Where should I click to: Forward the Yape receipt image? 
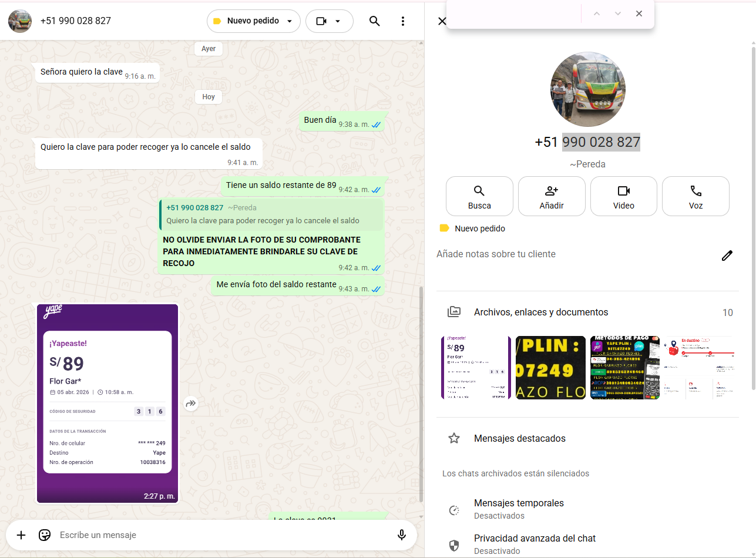pos(191,404)
